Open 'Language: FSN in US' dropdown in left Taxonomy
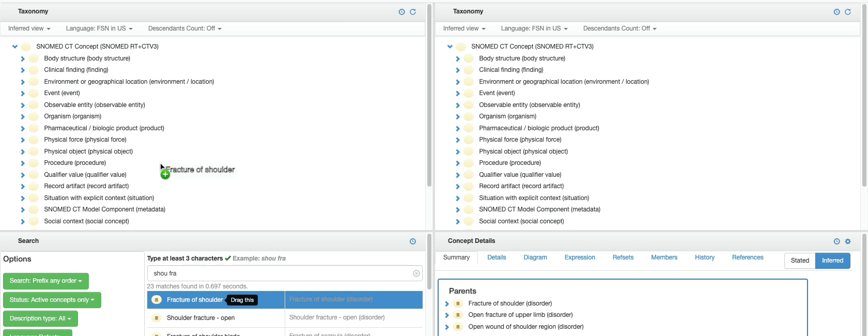This screenshot has width=868, height=336. click(99, 28)
